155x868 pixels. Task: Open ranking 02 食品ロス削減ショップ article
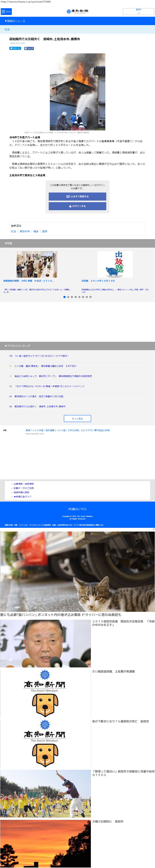(x=53, y=376)
